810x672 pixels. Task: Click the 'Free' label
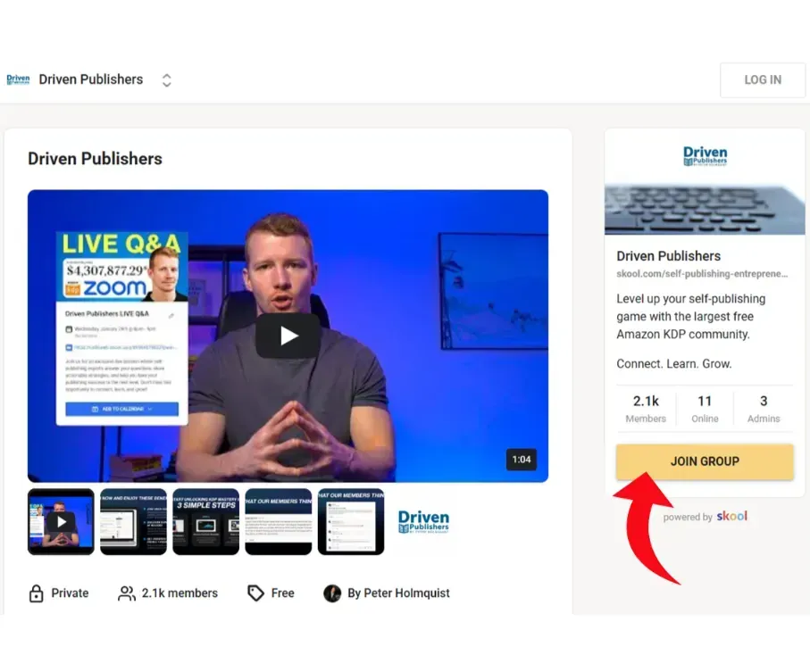click(282, 593)
